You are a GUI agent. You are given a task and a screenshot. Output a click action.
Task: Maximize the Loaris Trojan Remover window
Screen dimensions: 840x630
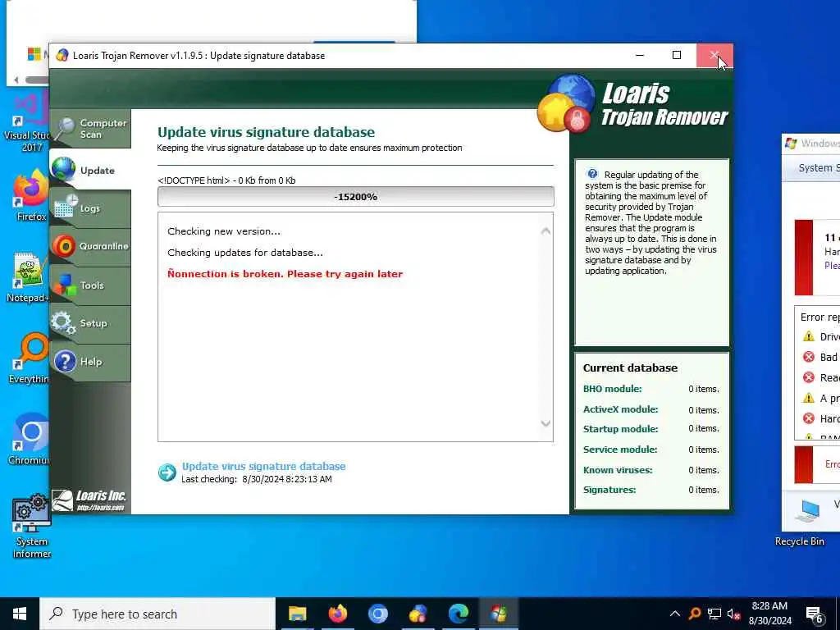click(x=677, y=55)
